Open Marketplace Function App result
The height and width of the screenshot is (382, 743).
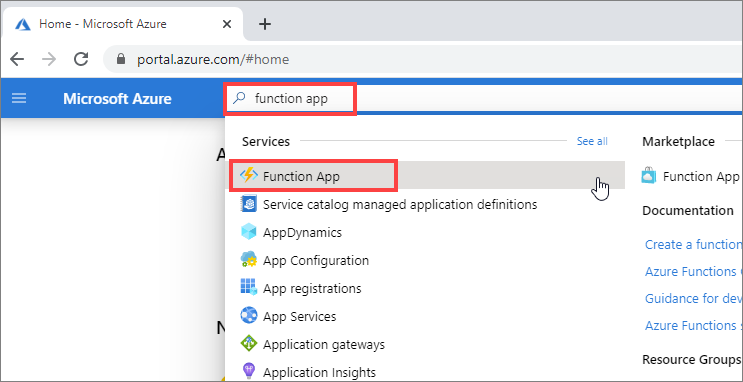701,176
